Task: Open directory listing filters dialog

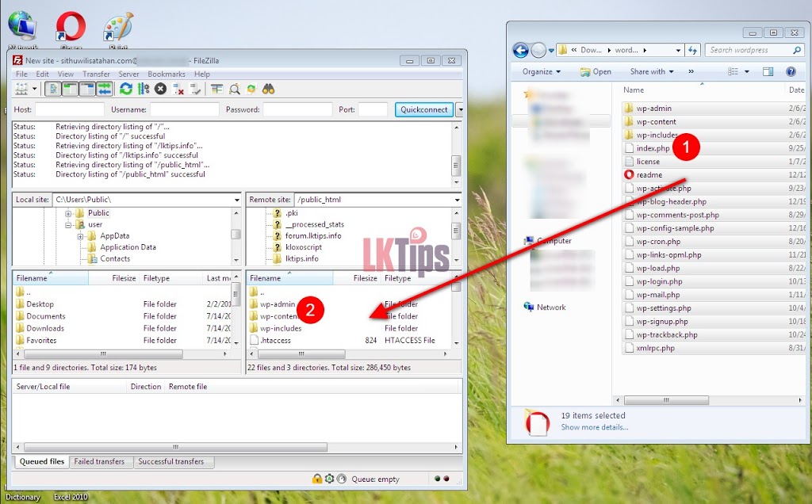Action: (x=217, y=89)
